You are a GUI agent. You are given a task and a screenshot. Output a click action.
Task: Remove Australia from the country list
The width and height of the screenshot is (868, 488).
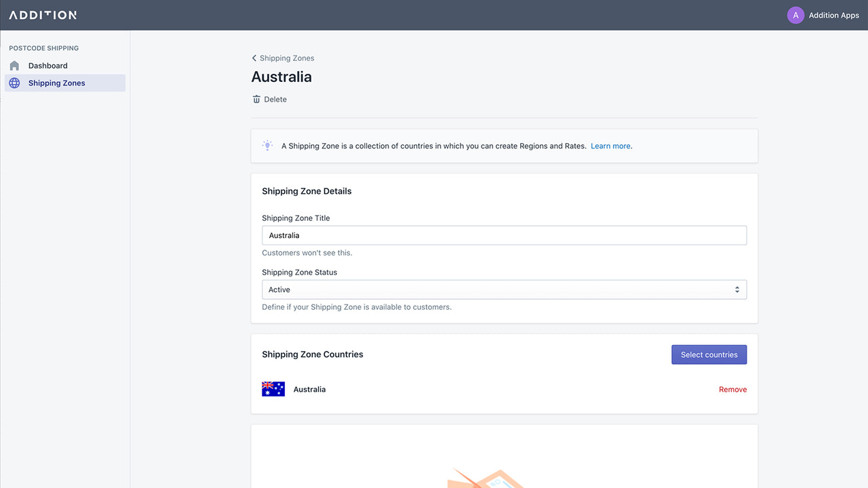[732, 389]
